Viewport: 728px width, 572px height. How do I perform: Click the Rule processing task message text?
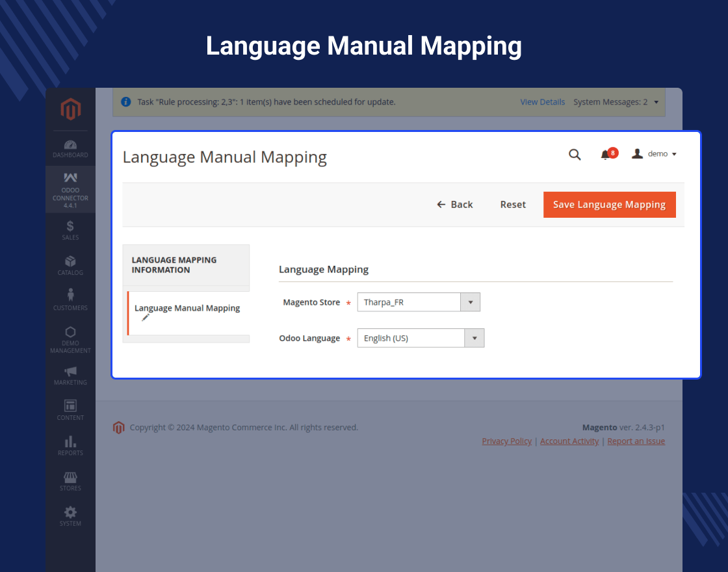[266, 101]
